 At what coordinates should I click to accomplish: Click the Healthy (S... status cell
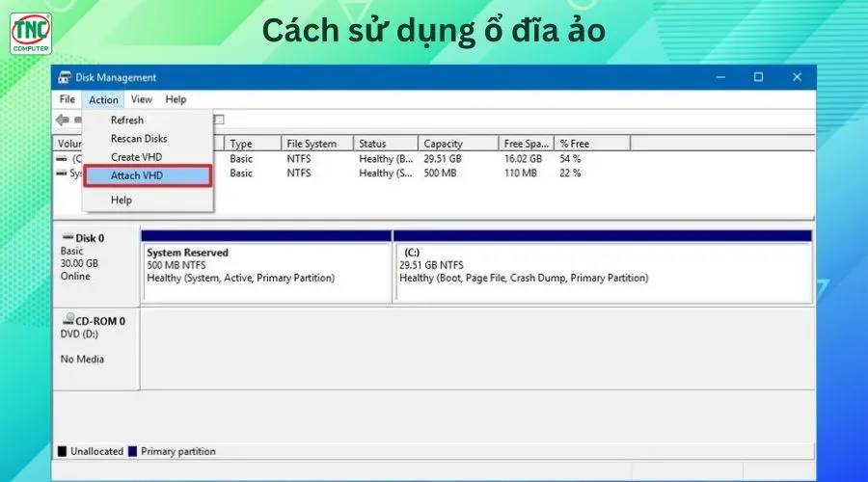click(385, 174)
